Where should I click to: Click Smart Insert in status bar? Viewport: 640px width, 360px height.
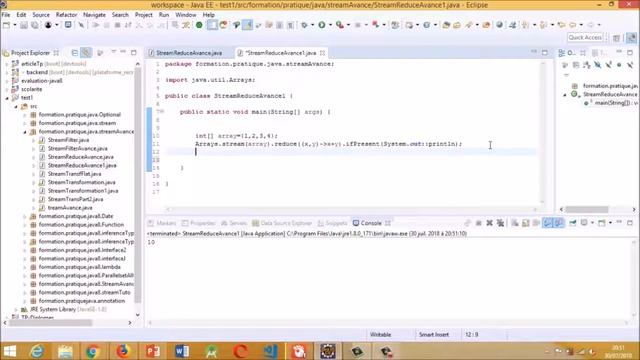click(x=434, y=335)
